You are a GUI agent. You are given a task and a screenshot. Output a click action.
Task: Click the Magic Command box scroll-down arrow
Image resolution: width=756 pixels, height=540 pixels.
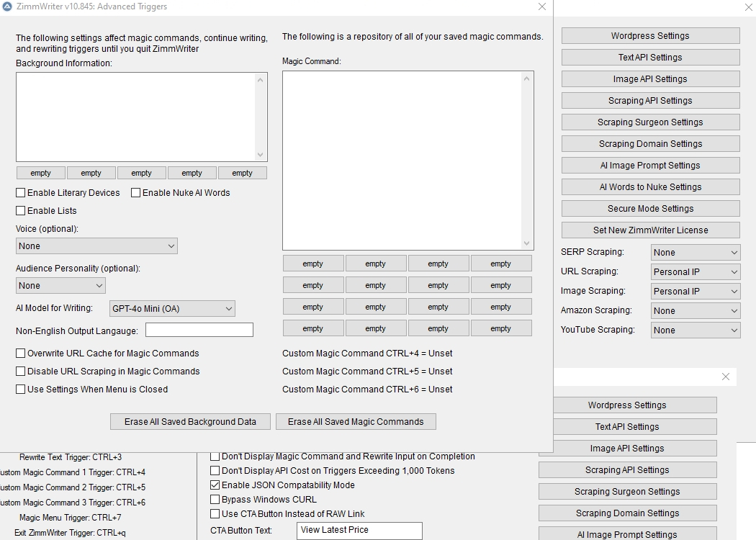click(x=526, y=243)
